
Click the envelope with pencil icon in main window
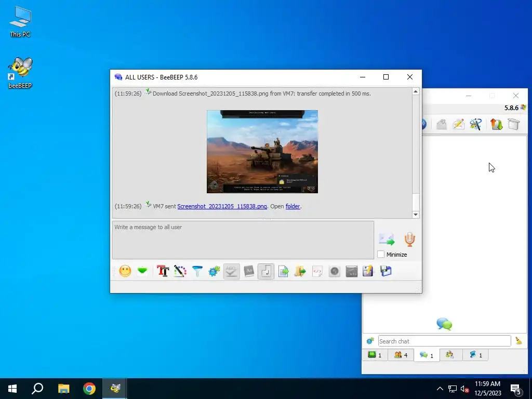[x=458, y=124]
